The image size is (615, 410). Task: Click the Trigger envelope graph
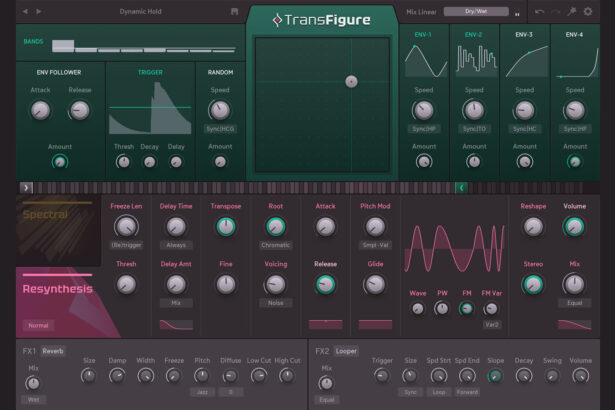[x=150, y=108]
